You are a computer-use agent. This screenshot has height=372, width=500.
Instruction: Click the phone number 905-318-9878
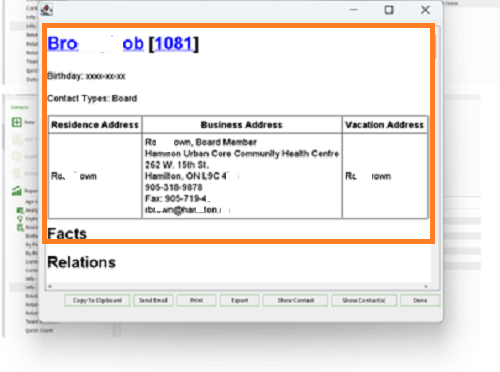click(x=174, y=187)
